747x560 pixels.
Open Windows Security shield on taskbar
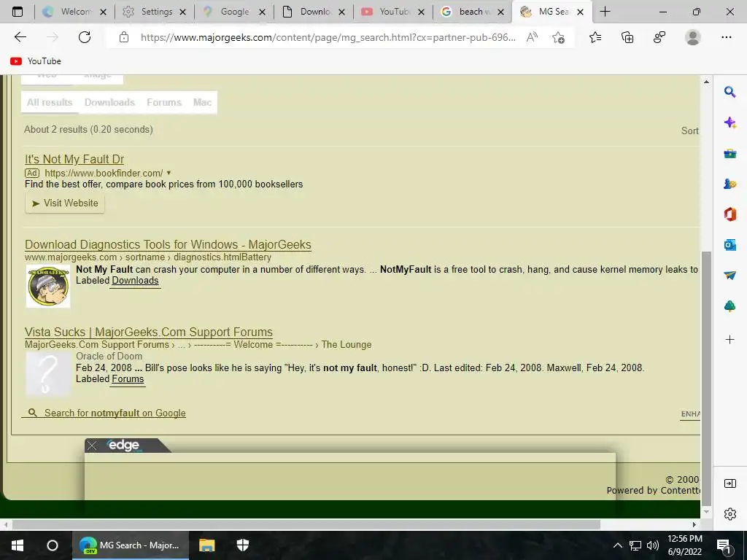(x=243, y=545)
